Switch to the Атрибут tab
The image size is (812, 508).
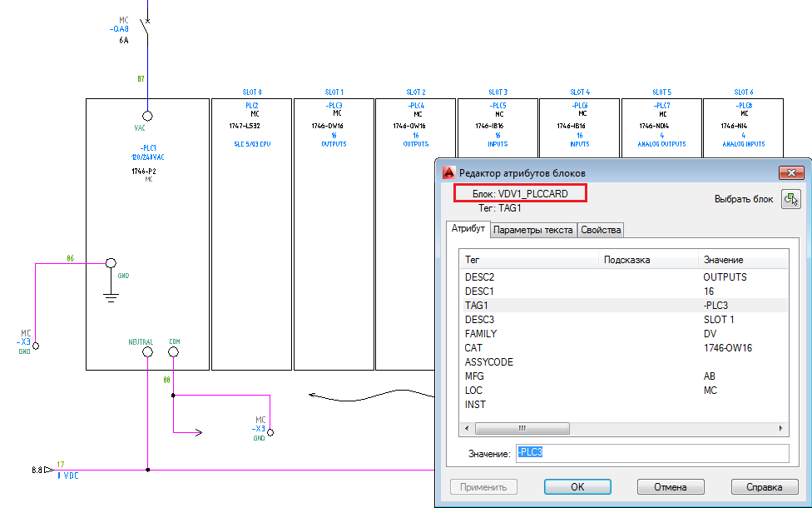pos(468,228)
